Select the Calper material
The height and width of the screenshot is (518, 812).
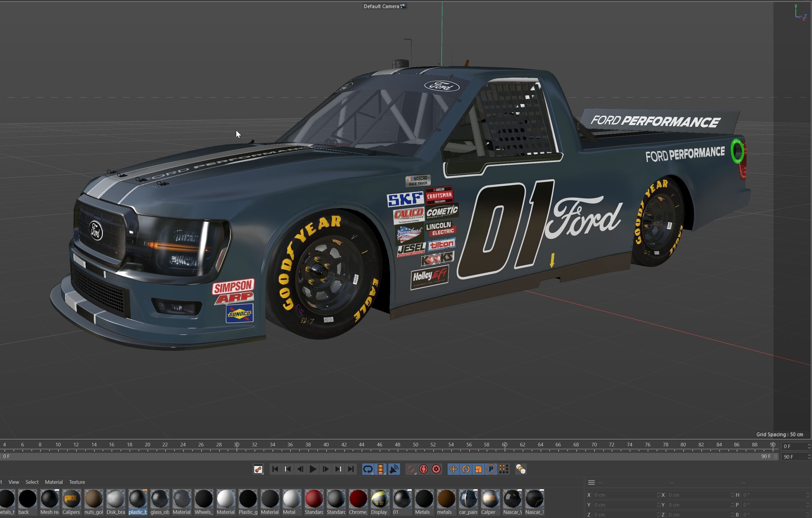click(x=490, y=502)
